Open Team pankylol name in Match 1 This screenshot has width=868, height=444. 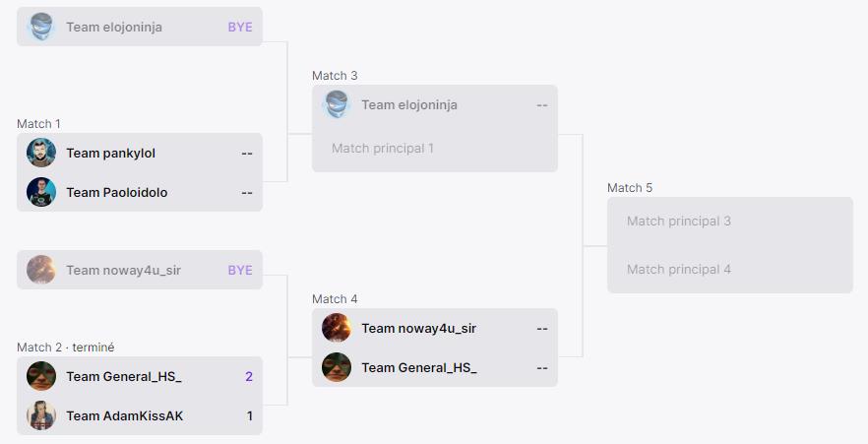[x=110, y=153]
